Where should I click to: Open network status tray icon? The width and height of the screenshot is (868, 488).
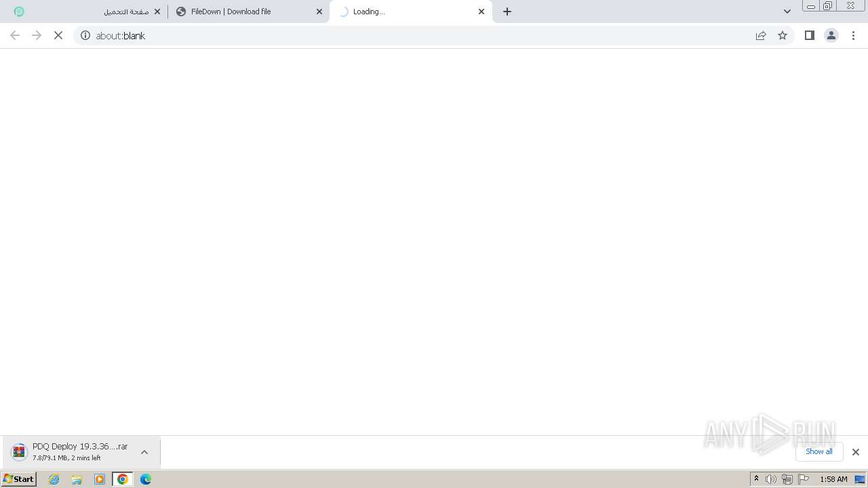tap(787, 479)
